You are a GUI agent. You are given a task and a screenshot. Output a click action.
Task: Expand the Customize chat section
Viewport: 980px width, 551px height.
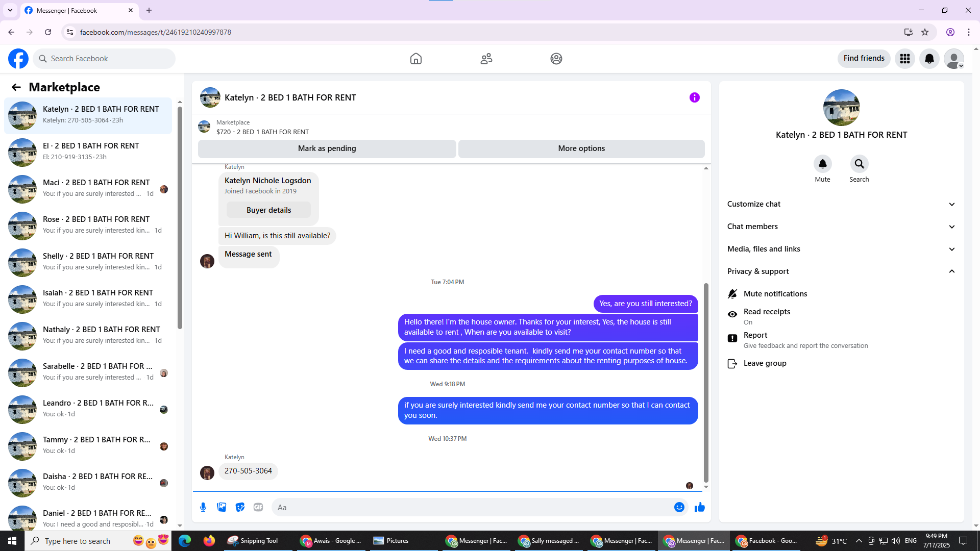(842, 204)
